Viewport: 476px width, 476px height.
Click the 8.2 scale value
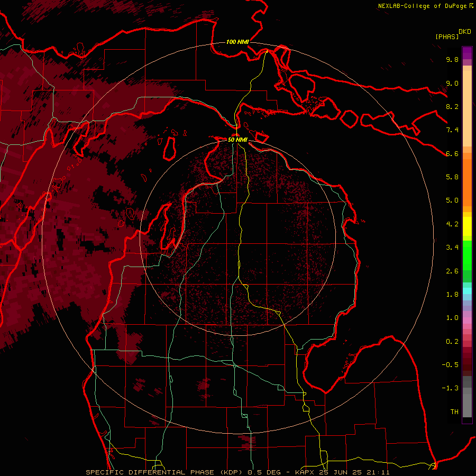pyautogui.click(x=452, y=106)
